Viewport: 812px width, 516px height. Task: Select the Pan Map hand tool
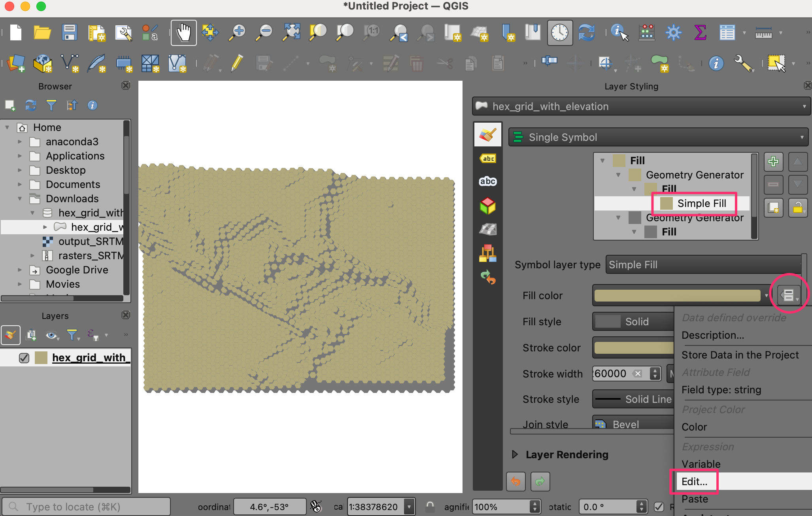tap(183, 32)
